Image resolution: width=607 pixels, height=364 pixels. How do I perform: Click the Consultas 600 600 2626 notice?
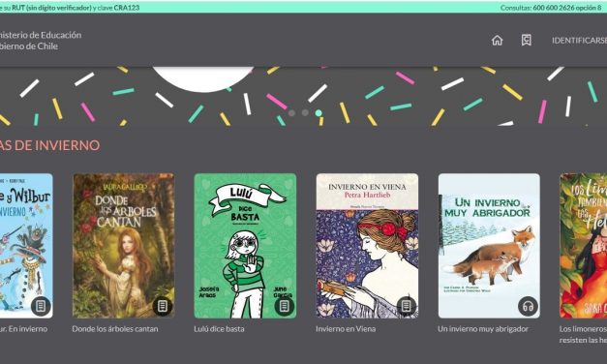coord(551,8)
